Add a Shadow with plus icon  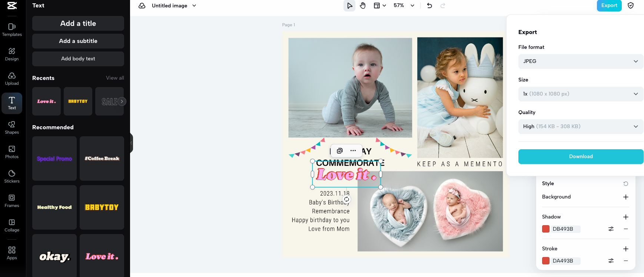(x=626, y=217)
